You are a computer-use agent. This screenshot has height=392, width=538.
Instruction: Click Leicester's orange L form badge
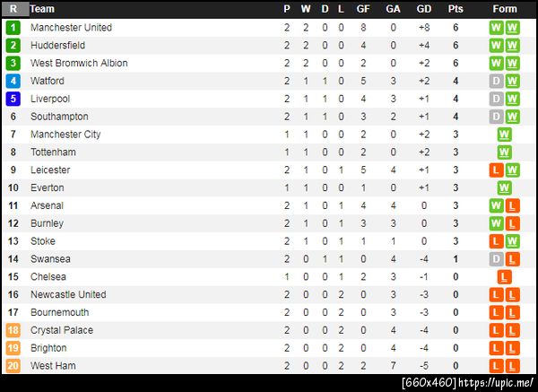click(496, 170)
